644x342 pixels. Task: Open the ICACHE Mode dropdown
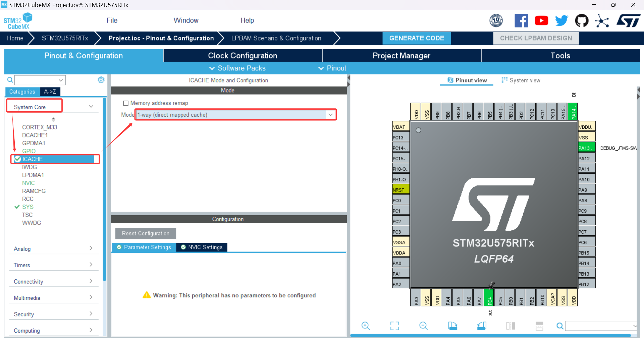(235, 115)
